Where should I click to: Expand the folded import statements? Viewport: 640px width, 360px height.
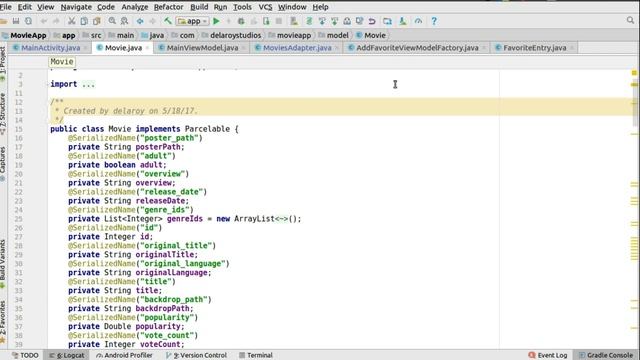point(88,84)
